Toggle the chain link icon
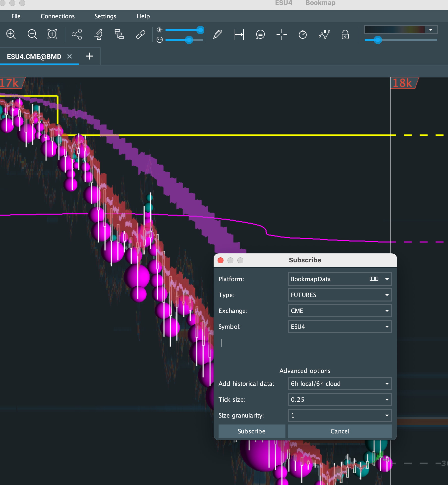The height and width of the screenshot is (485, 448). pos(140,34)
